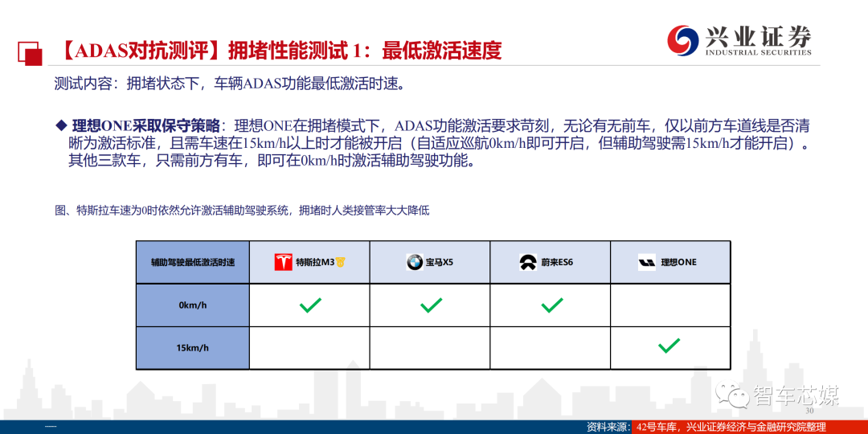Click the 兴业证券 company name text
The image size is (868, 434).
tap(759, 36)
